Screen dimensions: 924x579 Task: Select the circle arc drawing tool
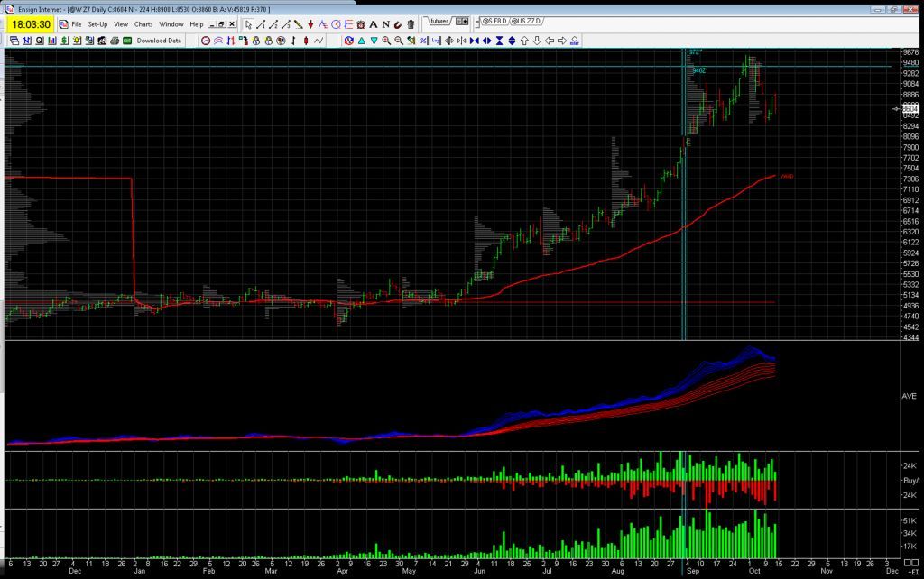coord(336,24)
